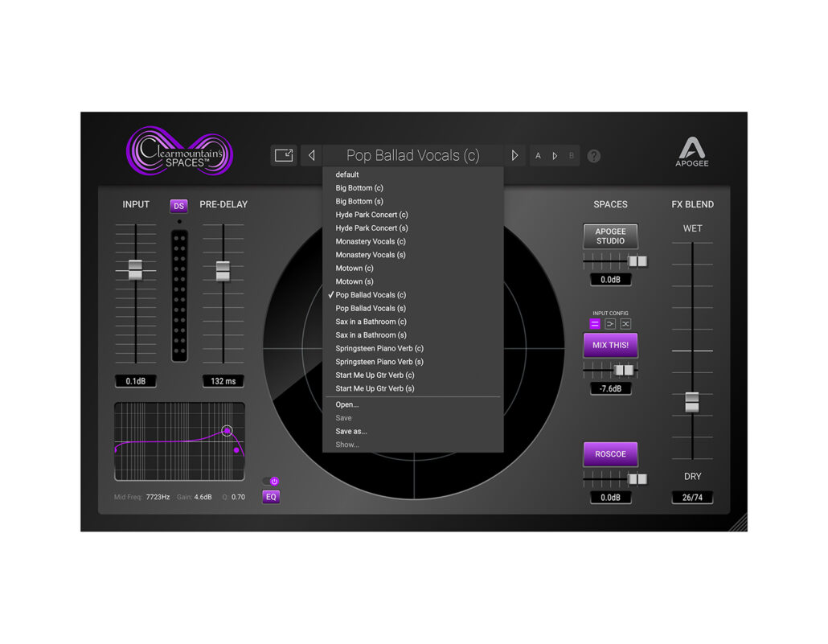
Task: Click the Roscoe 0.0dB value field
Action: click(x=610, y=498)
